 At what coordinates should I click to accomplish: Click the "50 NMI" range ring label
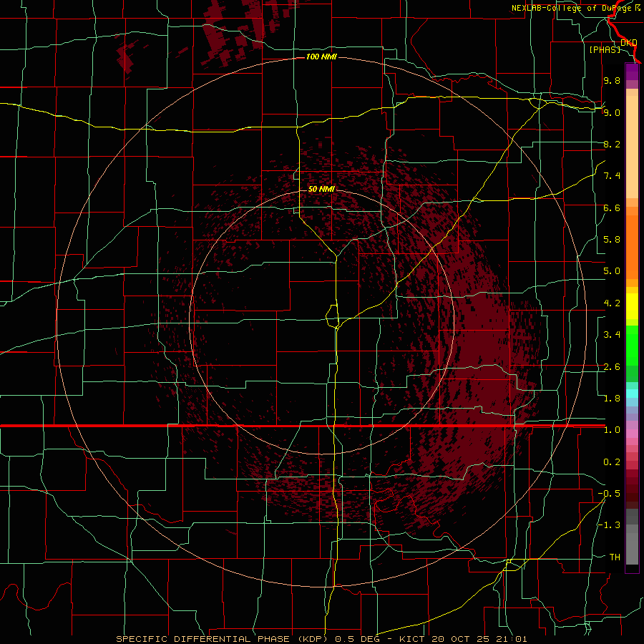point(321,189)
